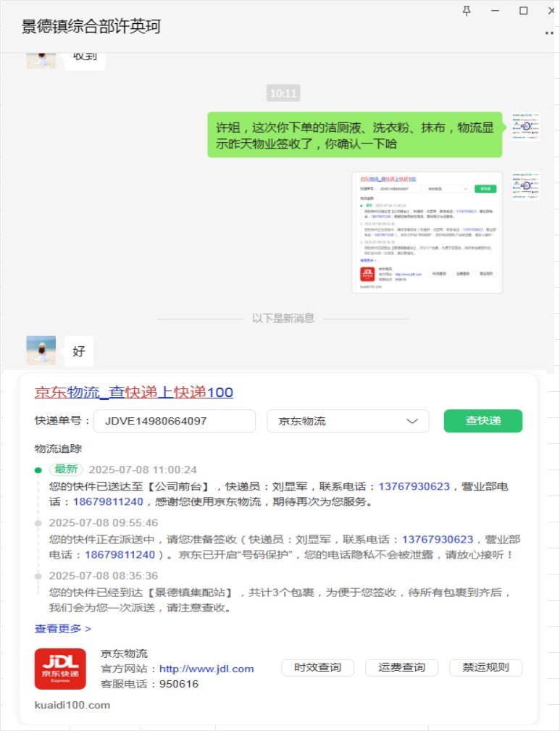
Task: Click the 物流追踪 heading
Action: click(58, 448)
